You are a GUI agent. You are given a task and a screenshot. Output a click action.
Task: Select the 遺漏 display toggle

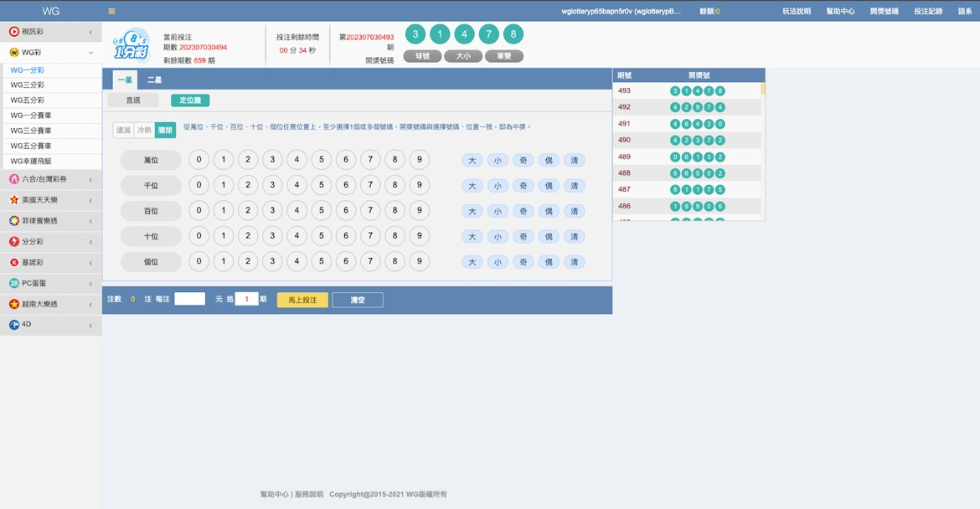coord(124,131)
